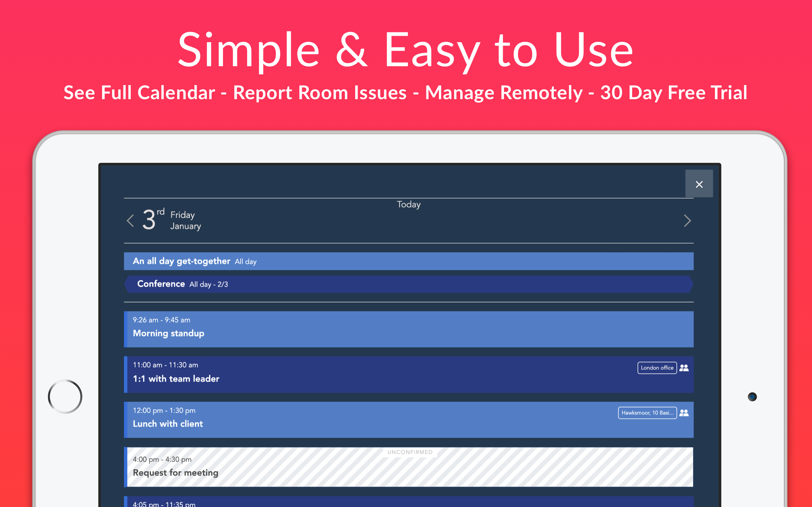Viewport: 812px width, 507px height.
Task: Open the 4:05 pm event at bottom
Action: [408, 502]
